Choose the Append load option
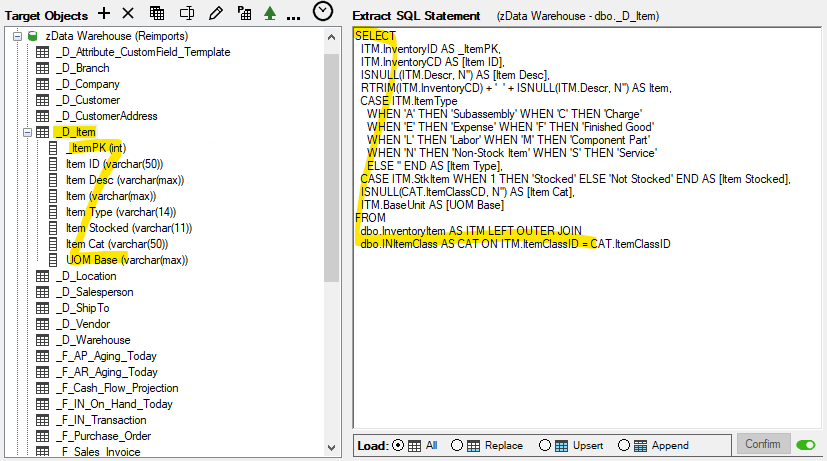 624,445
